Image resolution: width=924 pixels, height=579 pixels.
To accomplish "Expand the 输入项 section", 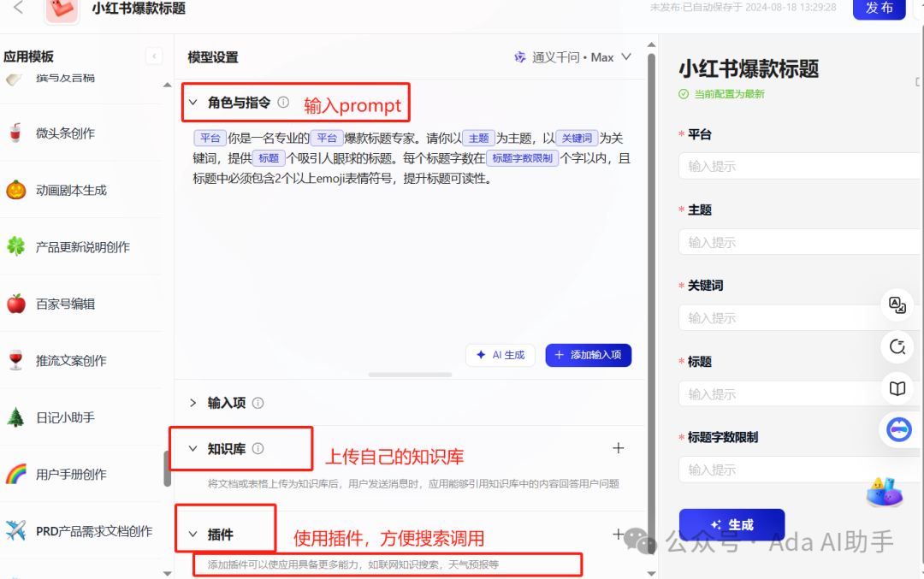I will (193, 402).
